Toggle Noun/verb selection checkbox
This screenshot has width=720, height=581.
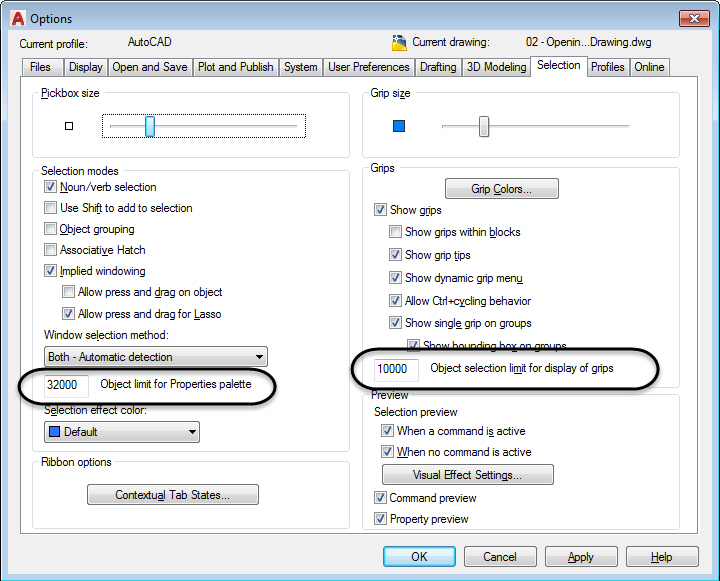coord(50,187)
